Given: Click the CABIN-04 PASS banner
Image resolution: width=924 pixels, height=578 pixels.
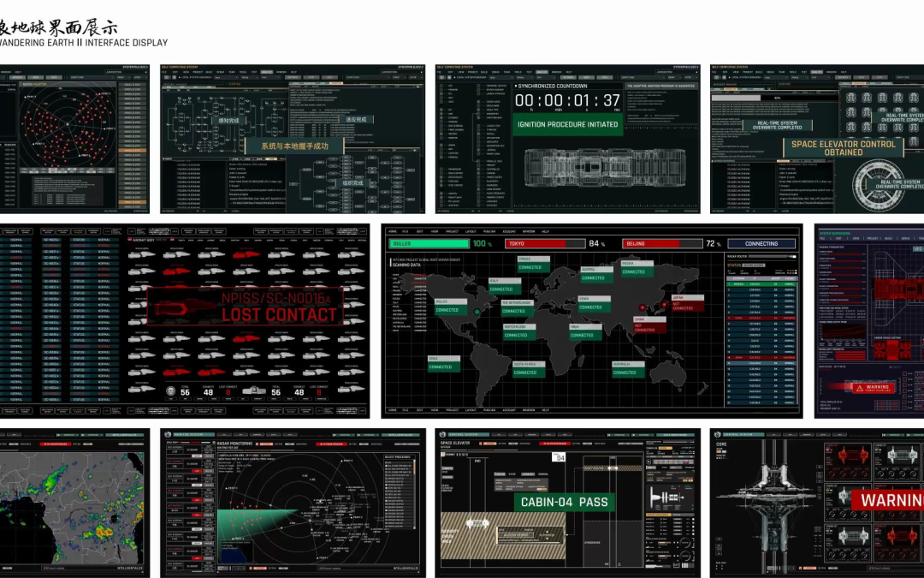Looking at the screenshot, I should point(565,502).
